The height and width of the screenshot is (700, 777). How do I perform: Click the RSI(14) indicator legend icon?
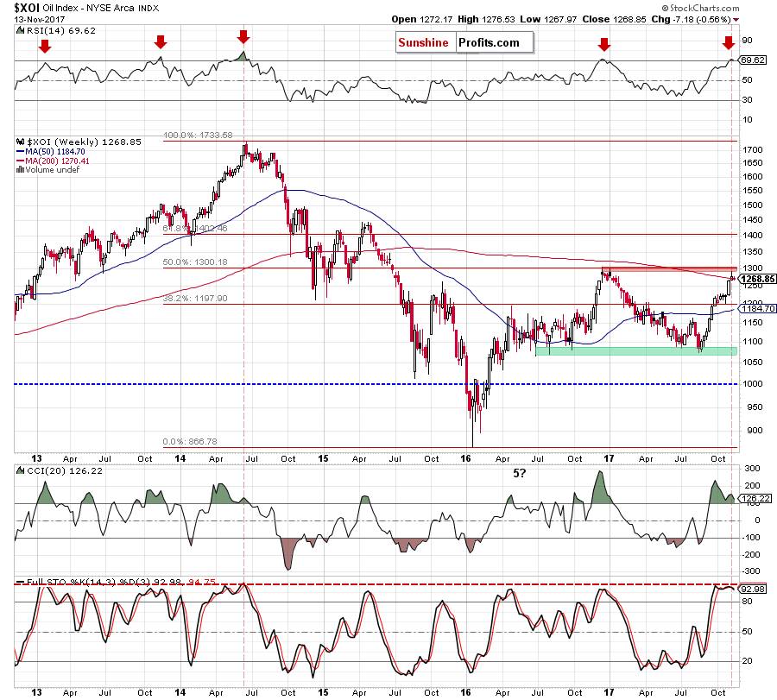coord(21,31)
